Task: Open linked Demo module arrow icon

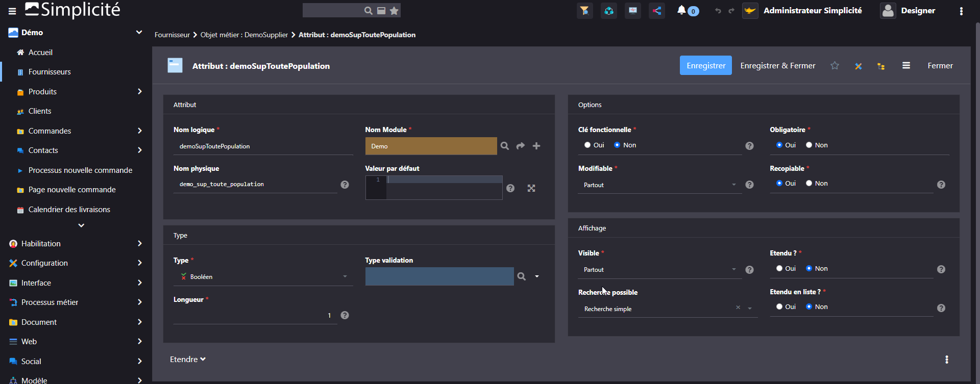Action: 521,146
